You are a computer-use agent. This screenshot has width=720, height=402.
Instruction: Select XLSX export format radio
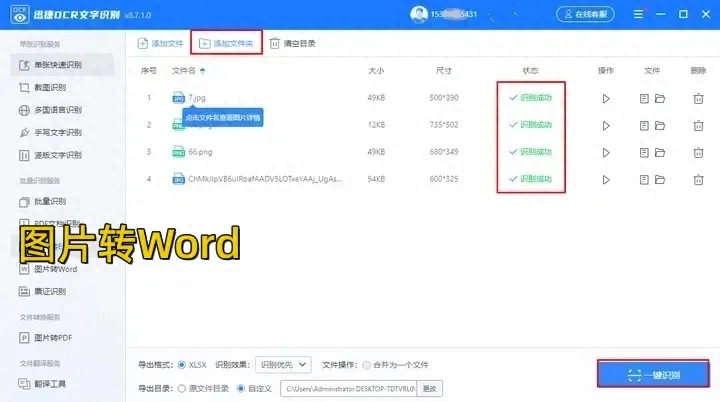[181, 365]
